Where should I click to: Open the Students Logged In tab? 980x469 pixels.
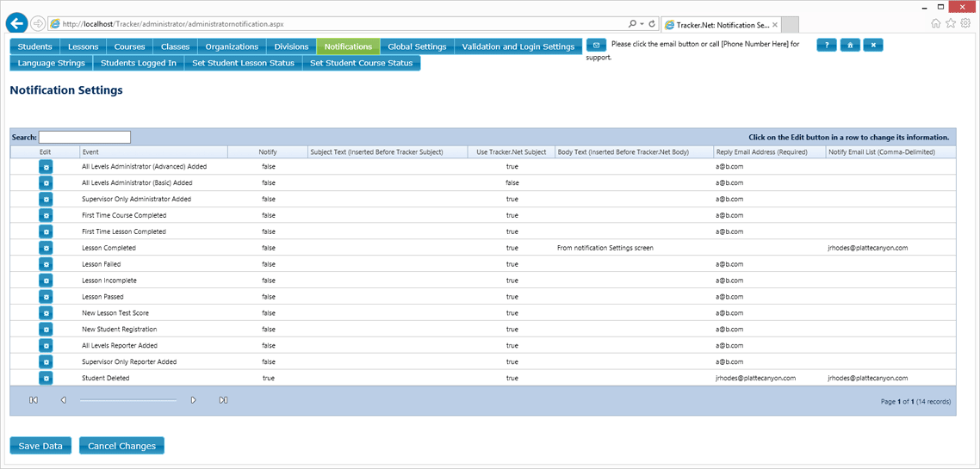(x=139, y=63)
